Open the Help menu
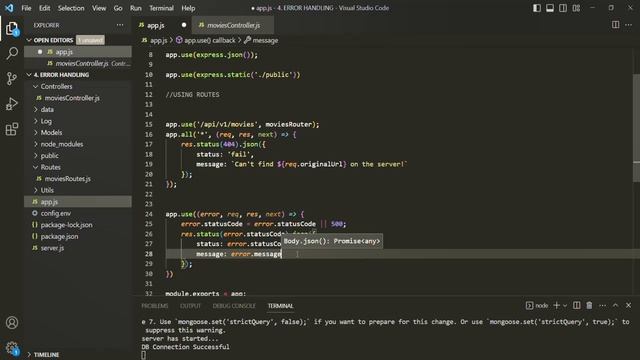Image resolution: width=640 pixels, height=360 pixels. [x=188, y=8]
